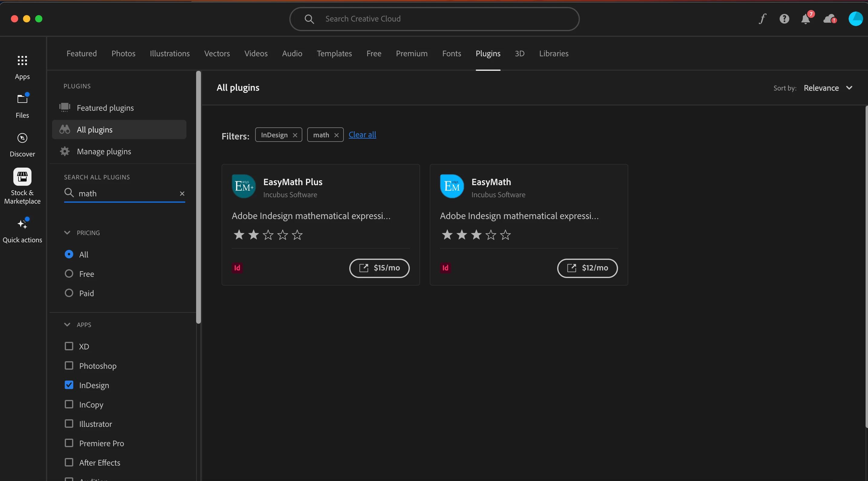Open the Sort by Relevance dropdown
This screenshot has width=868, height=481.
click(x=827, y=88)
